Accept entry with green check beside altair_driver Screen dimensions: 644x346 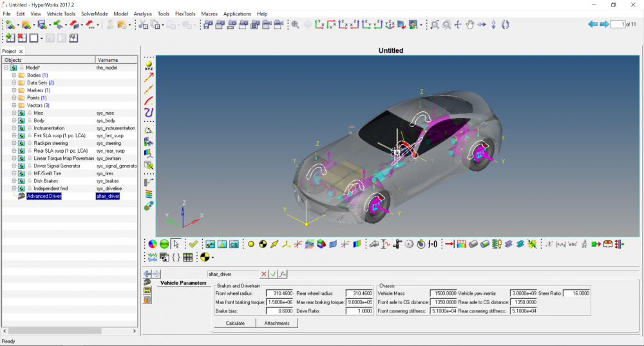coord(273,274)
